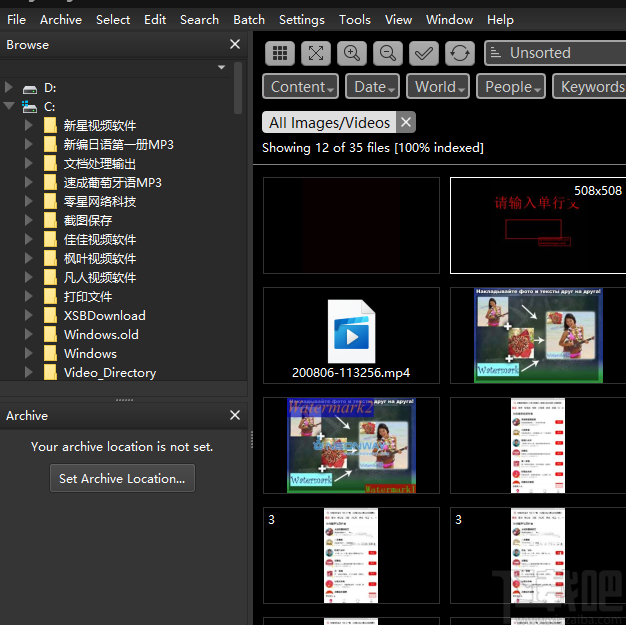Viewport: 626px width, 625px height.
Task: Open the Unsorted sort order dropdown
Action: click(x=555, y=53)
